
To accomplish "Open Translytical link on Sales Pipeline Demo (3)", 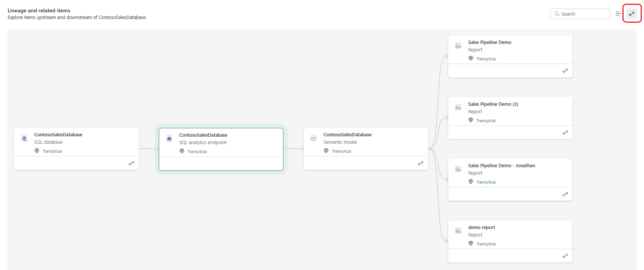I will [x=486, y=121].
